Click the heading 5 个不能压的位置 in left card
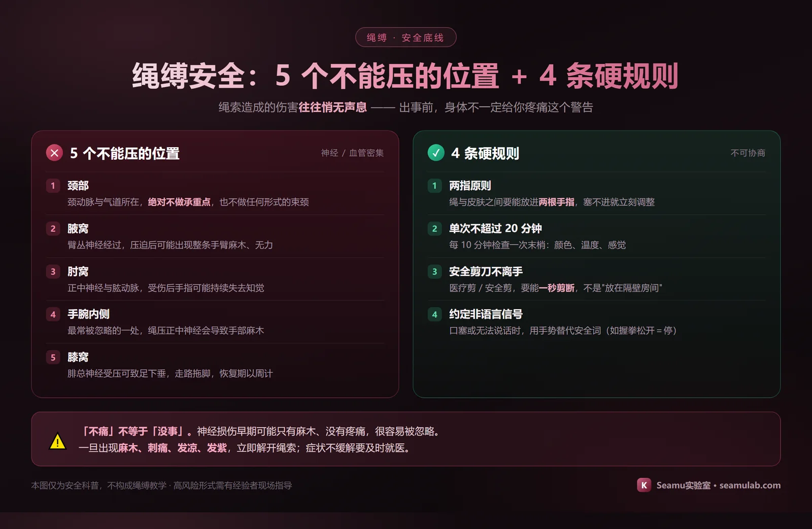The width and height of the screenshot is (812, 529). tap(125, 153)
